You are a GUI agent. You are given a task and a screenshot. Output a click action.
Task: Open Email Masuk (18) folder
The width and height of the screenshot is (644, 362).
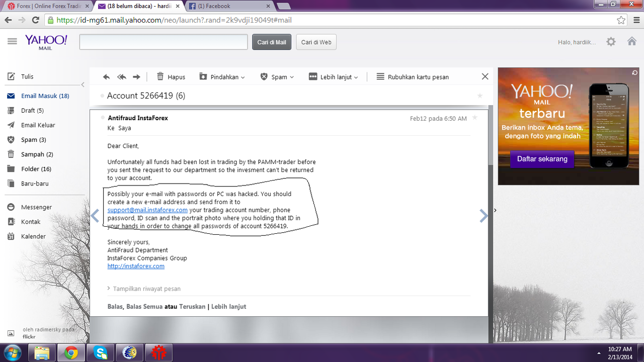(38, 96)
